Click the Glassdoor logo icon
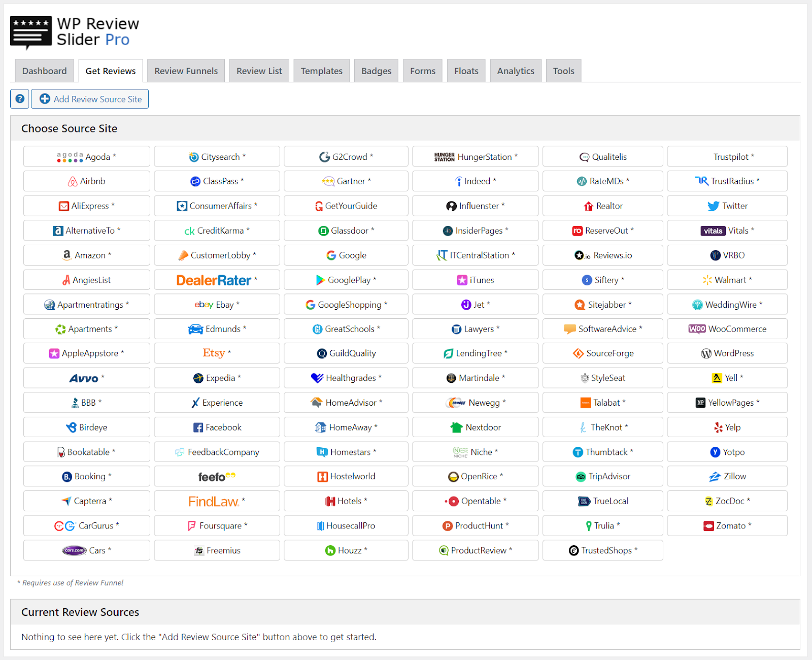The image size is (812, 660). [x=323, y=231]
